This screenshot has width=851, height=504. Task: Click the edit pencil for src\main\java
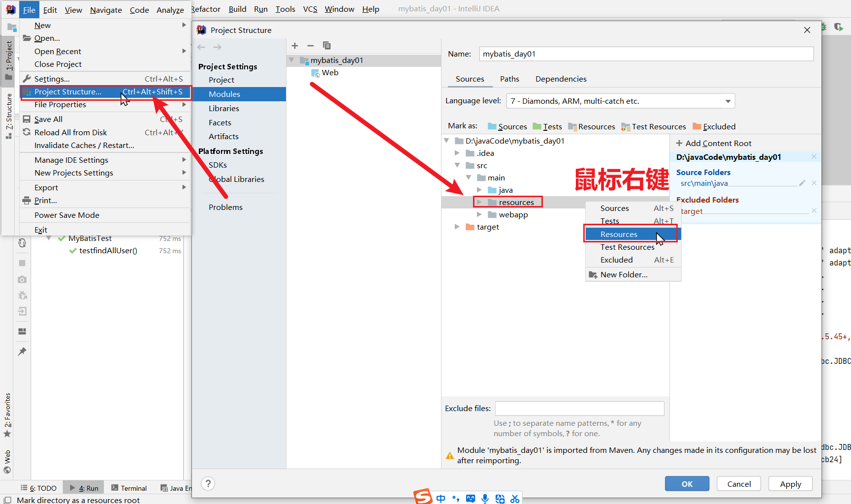tap(802, 183)
